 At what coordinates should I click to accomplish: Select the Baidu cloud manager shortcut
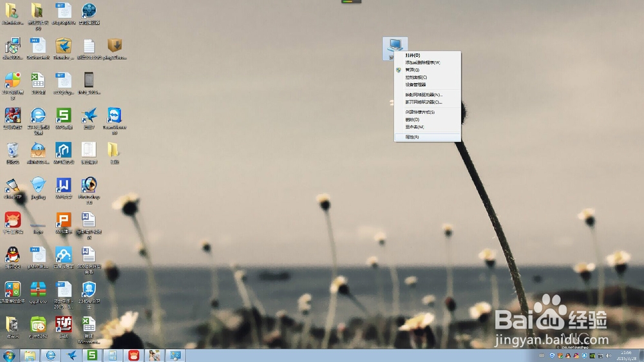pyautogui.click(x=63, y=258)
